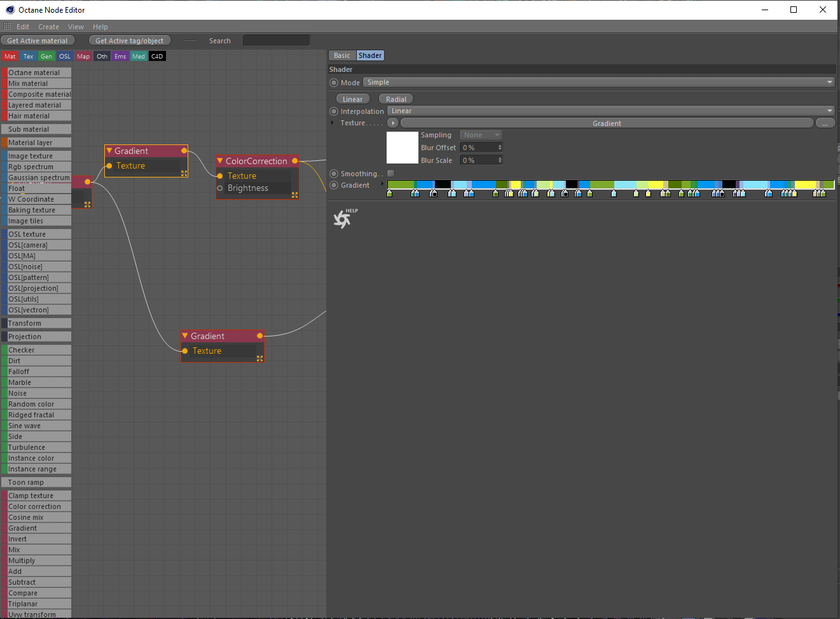Click the gradient color bar
Image resolution: width=840 pixels, height=619 pixels.
pyautogui.click(x=610, y=185)
